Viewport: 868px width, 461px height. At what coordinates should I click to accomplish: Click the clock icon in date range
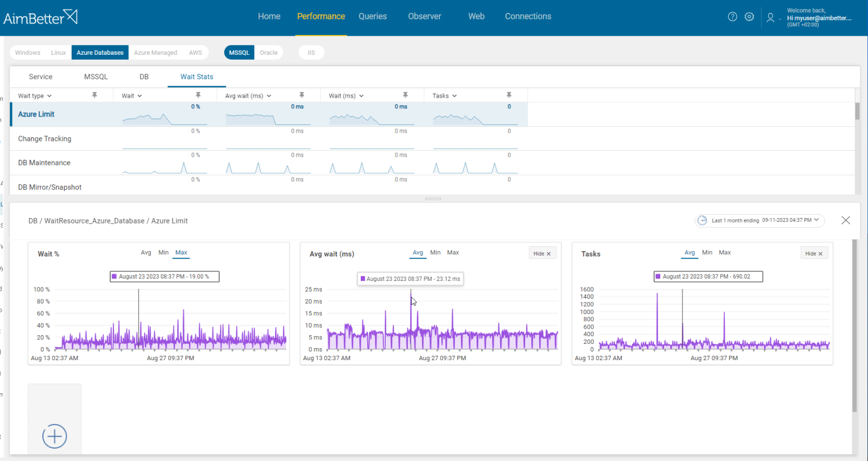pos(702,220)
